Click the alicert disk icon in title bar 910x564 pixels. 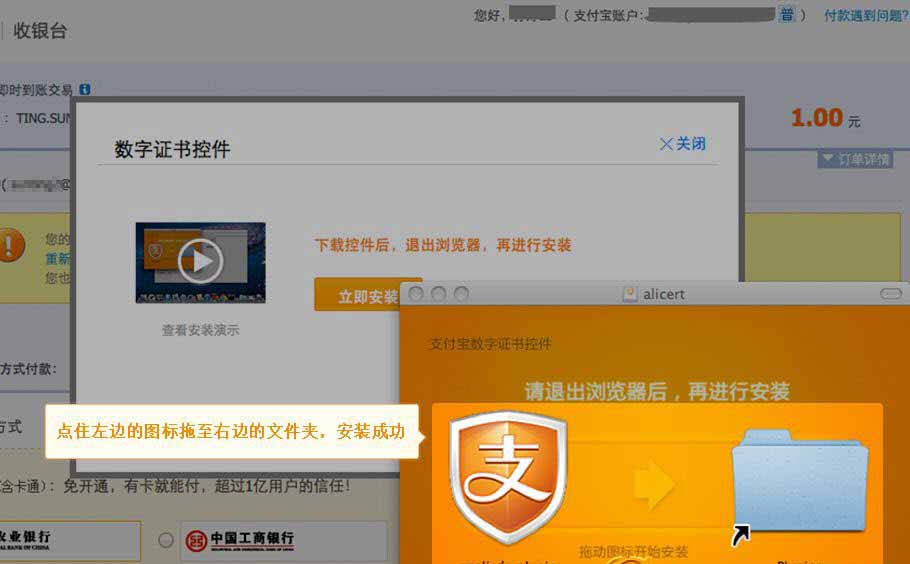(630, 294)
